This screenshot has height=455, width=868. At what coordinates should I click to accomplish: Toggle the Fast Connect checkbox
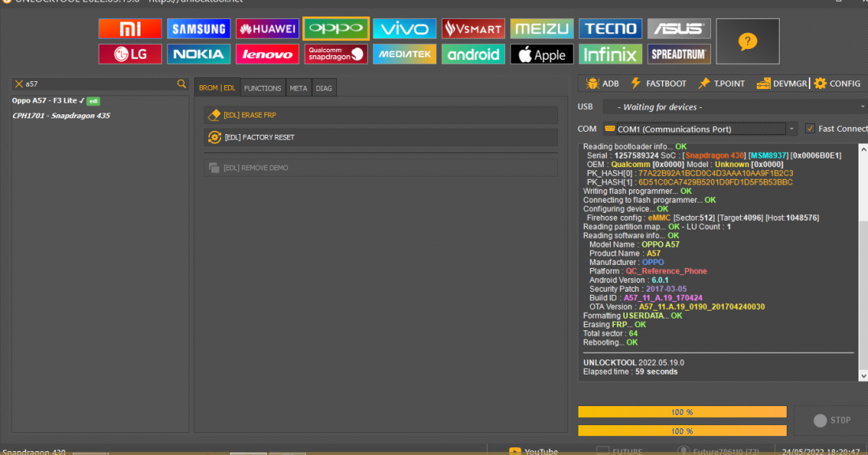point(810,129)
